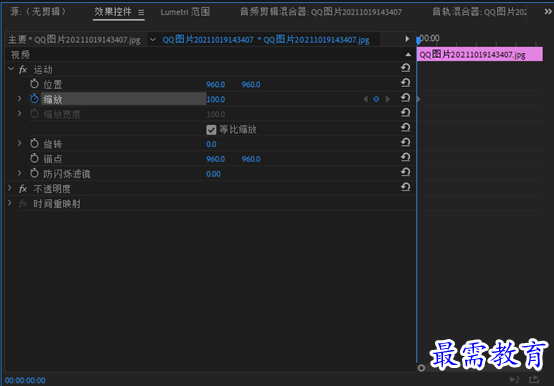
Task: Go to previous 缩放 keyframe
Action: [x=365, y=99]
